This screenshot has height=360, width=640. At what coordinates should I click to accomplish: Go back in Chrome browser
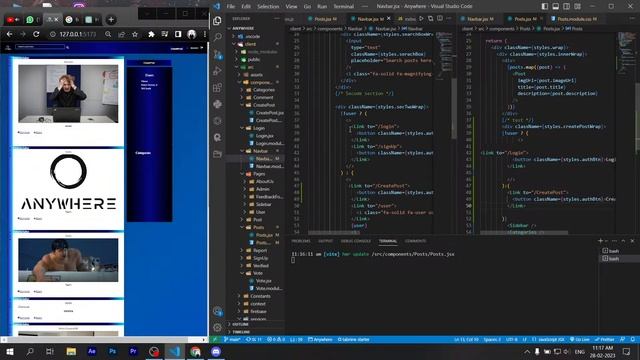click(9, 34)
